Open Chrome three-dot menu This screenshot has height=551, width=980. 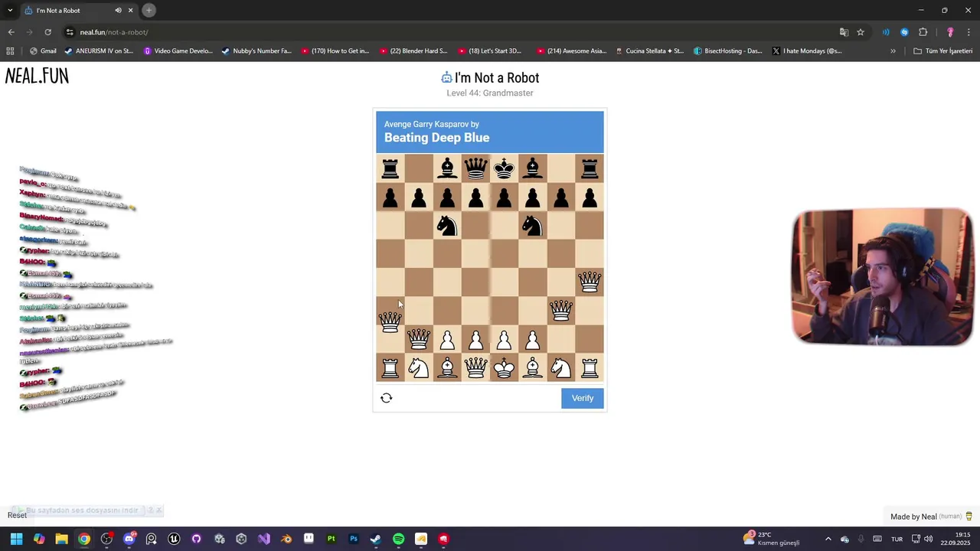[x=969, y=32]
